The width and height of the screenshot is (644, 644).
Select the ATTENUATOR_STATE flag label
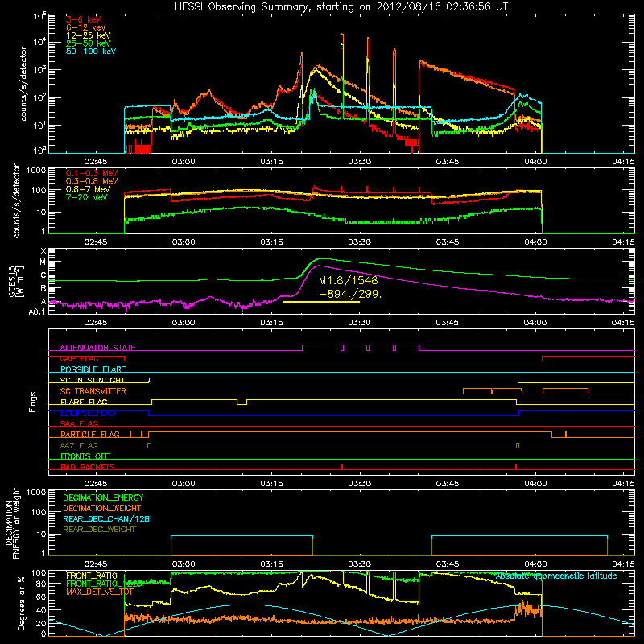pos(97,348)
